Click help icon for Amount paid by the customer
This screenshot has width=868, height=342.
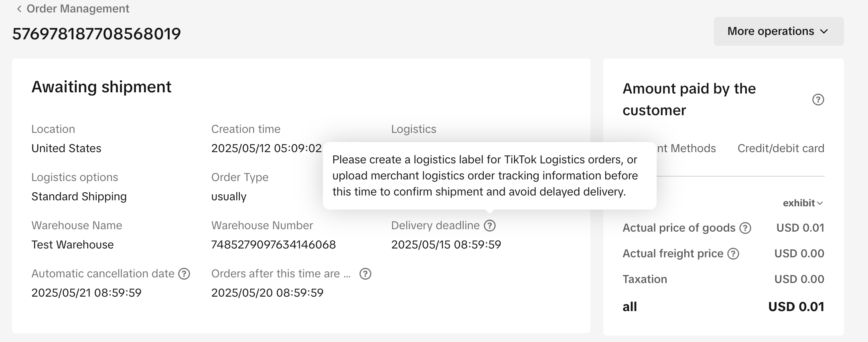point(818,100)
